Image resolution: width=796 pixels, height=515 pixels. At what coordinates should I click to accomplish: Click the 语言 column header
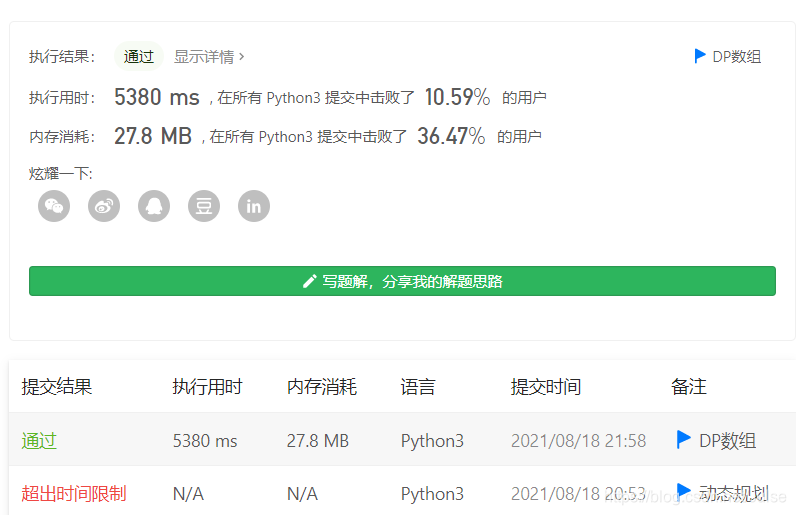click(x=418, y=387)
